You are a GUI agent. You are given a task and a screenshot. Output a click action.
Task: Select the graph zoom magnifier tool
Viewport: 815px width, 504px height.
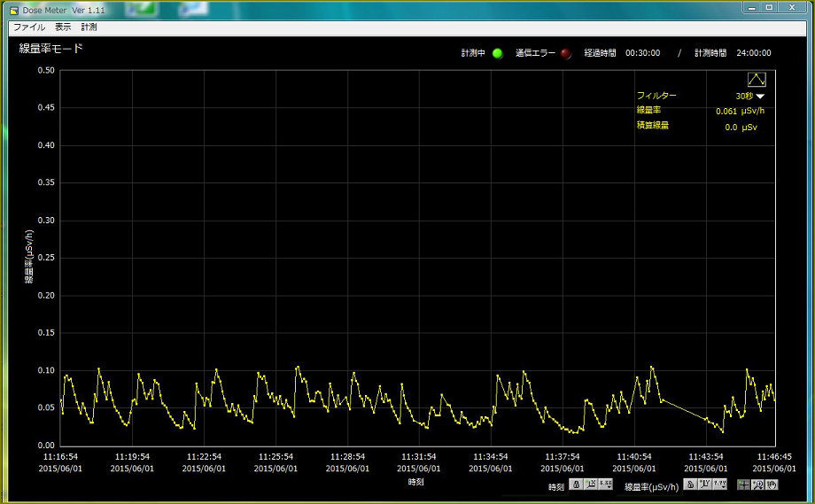757,485
